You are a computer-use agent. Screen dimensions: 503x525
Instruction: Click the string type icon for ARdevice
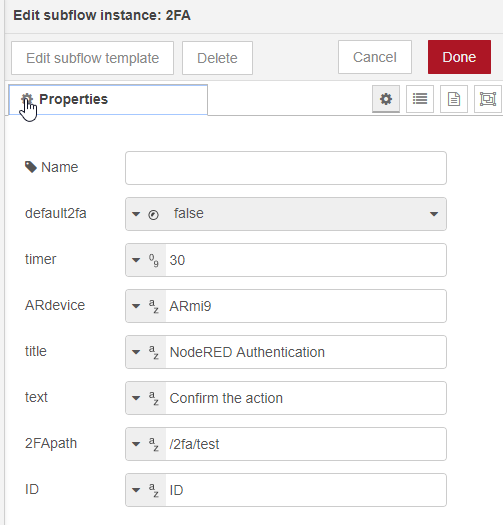click(x=154, y=306)
